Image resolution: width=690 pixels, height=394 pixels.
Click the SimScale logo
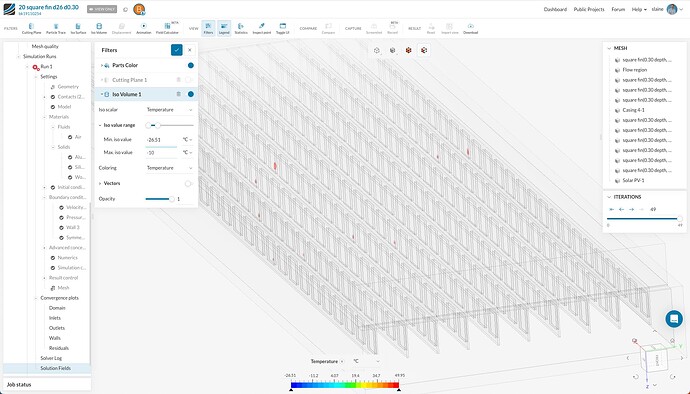(x=9, y=9)
